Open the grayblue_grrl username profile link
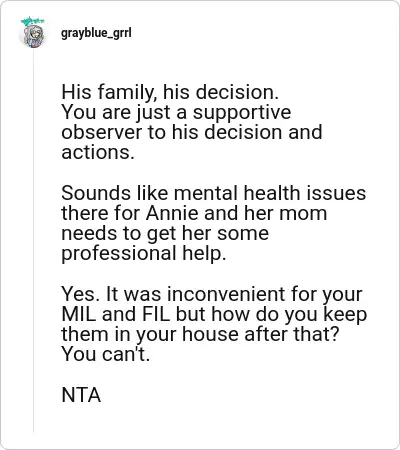The width and height of the screenshot is (400, 450). pyautogui.click(x=96, y=33)
